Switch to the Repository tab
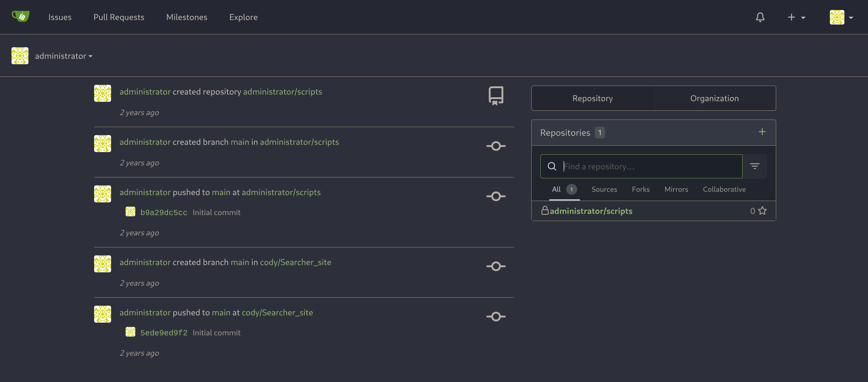The image size is (868, 382). point(592,98)
